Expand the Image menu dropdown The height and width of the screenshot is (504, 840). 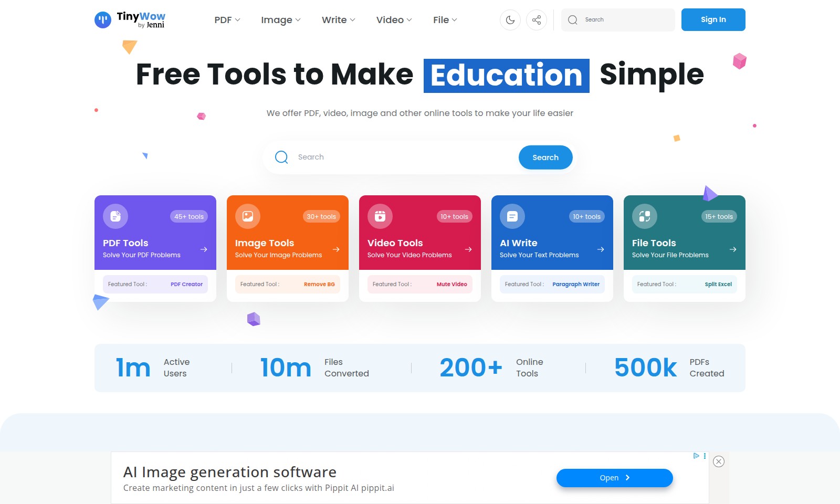click(281, 20)
